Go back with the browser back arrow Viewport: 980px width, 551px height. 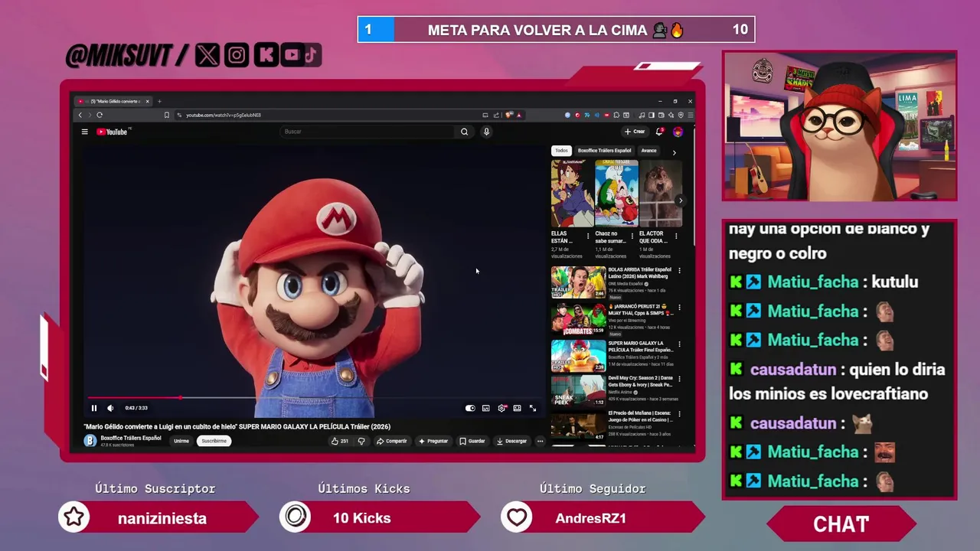(x=80, y=115)
